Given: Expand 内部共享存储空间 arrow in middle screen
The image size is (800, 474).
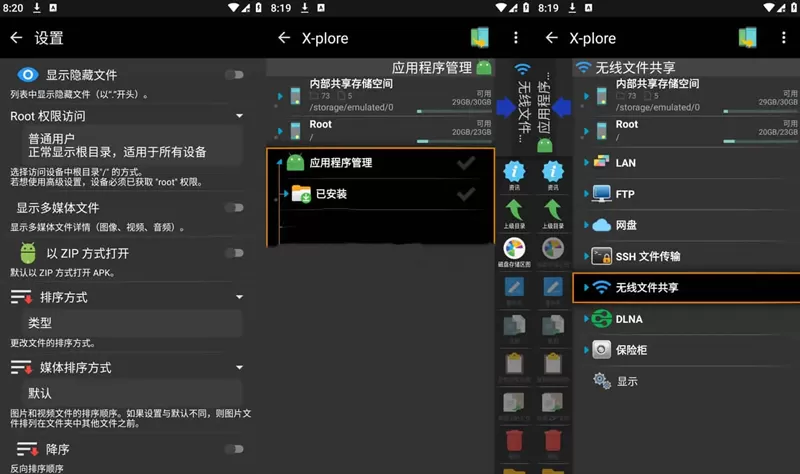Looking at the screenshot, I should pyautogui.click(x=280, y=96).
